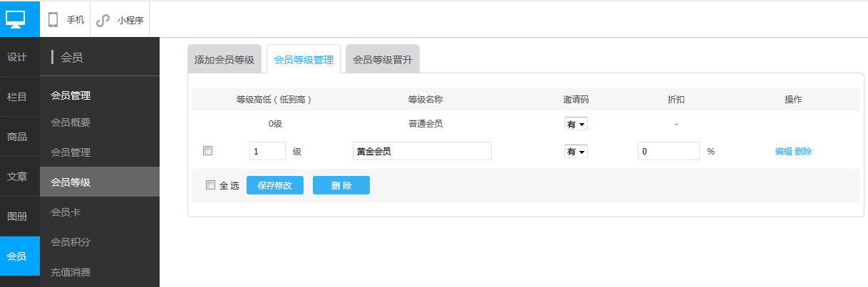The height and width of the screenshot is (287, 868).
Task: Focus the level number input field
Action: (267, 152)
